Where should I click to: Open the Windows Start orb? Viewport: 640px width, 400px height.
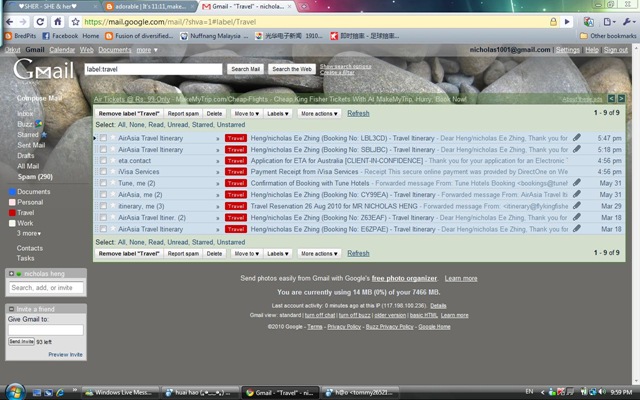pos(16,392)
